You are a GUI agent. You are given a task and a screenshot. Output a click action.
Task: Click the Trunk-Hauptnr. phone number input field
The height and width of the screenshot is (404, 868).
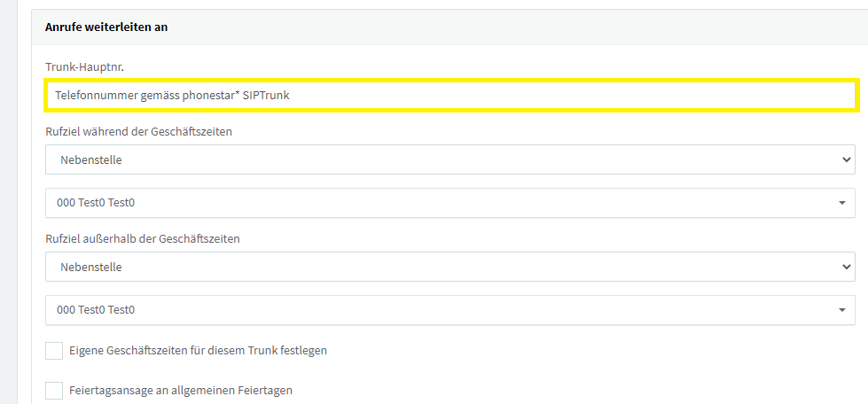click(x=450, y=96)
